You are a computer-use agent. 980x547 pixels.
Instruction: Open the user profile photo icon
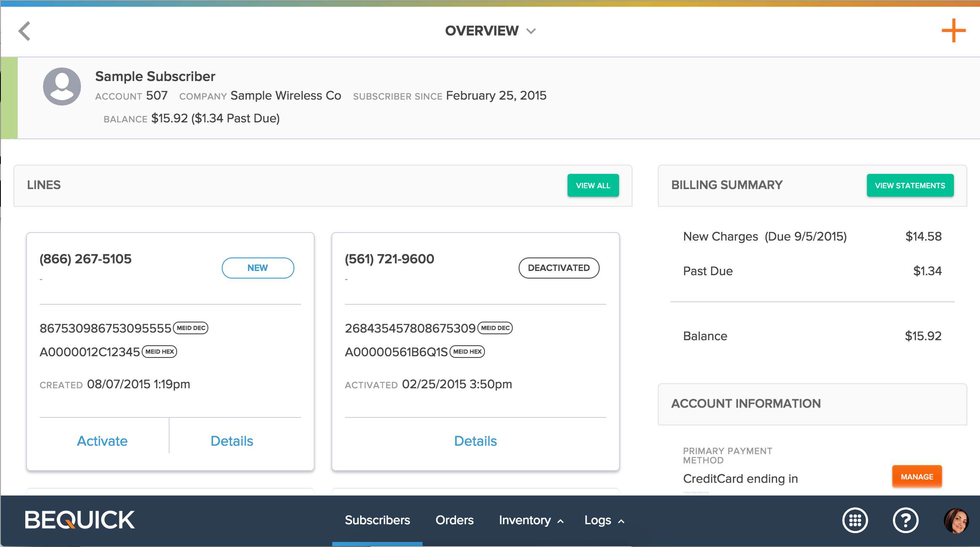tap(956, 520)
